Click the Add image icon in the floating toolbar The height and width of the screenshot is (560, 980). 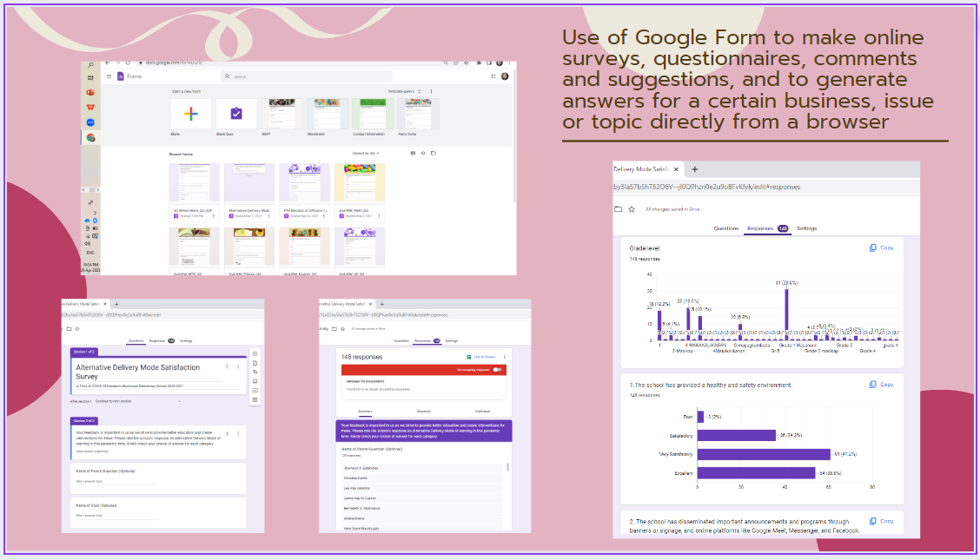point(255,381)
